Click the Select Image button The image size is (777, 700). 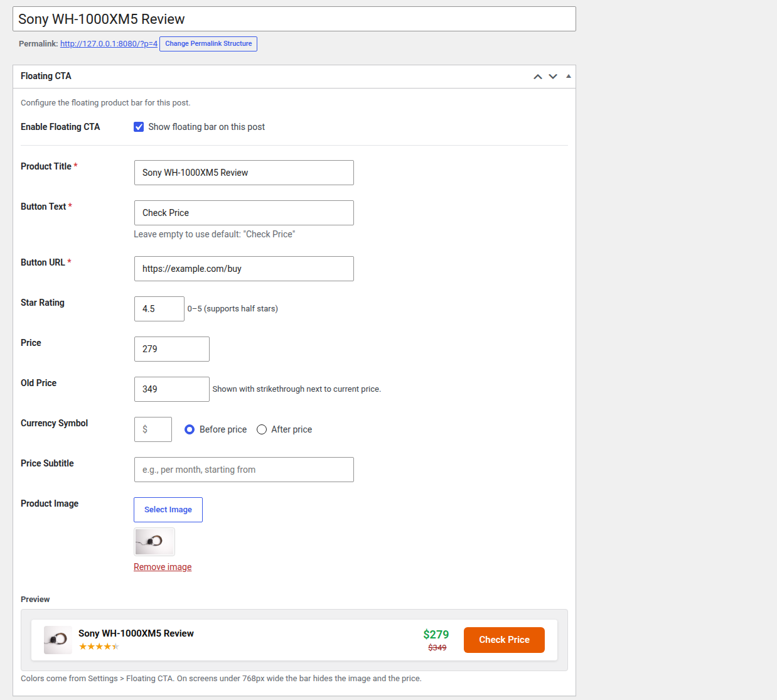pyautogui.click(x=168, y=510)
